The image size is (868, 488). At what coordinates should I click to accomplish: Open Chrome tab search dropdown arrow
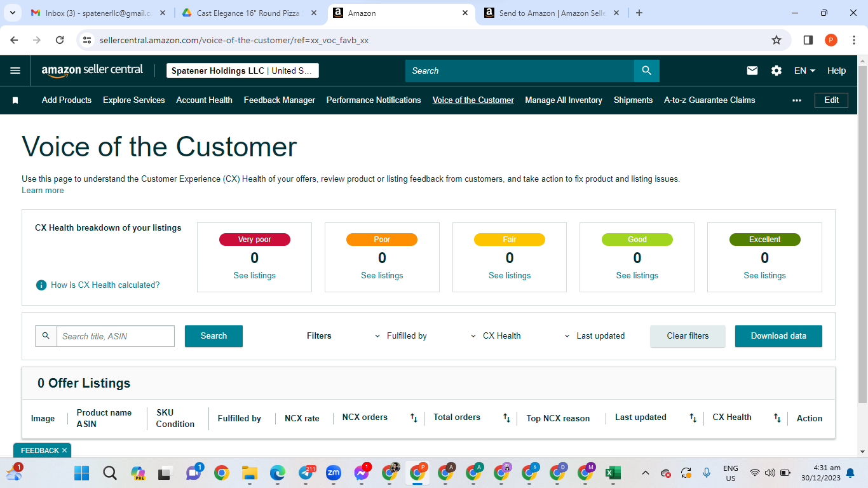13,13
